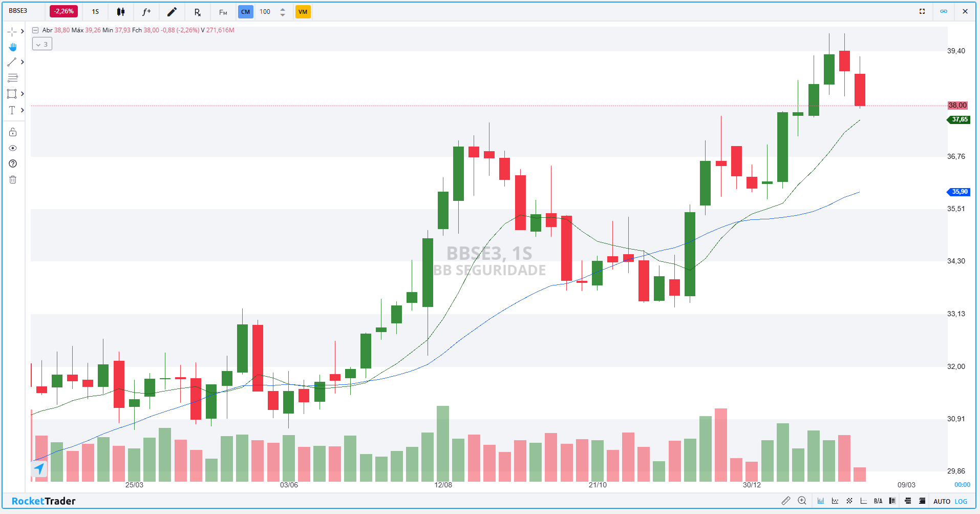The width and height of the screenshot is (980, 514).
Task: Enable AUTO scaling on the price axis
Action: point(942,501)
